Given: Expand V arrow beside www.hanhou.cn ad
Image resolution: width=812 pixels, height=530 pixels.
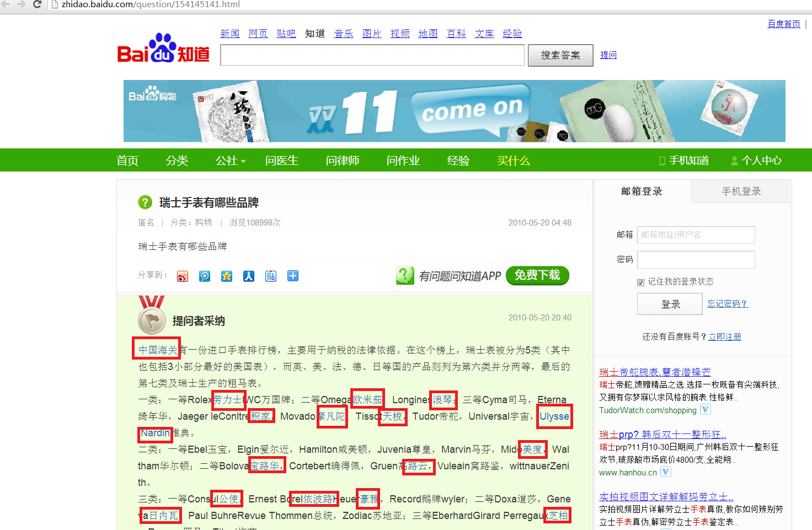Looking at the screenshot, I should pos(666,472).
